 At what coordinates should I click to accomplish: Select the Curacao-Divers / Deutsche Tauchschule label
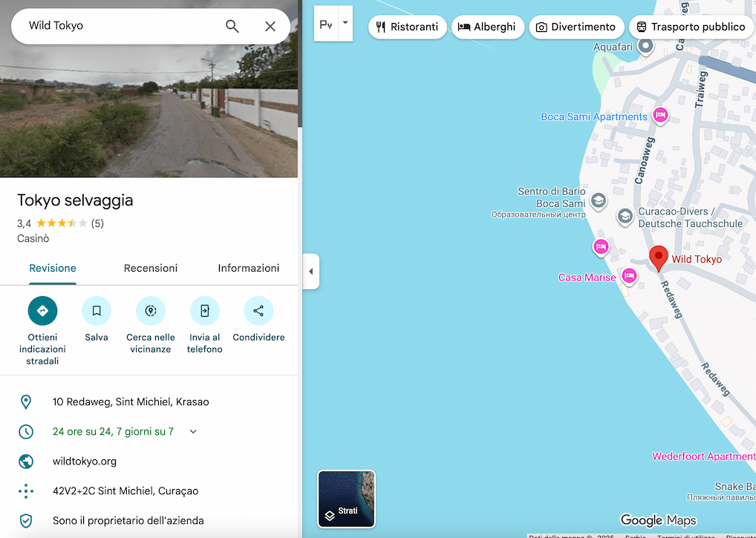(691, 217)
